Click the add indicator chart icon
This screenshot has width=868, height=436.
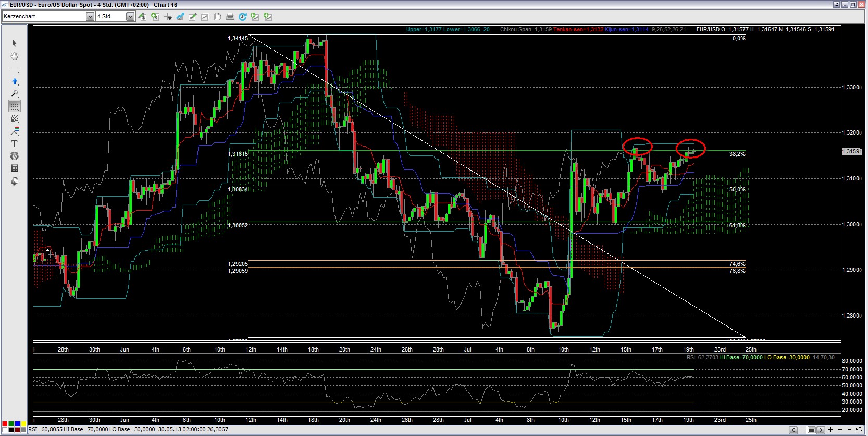pos(180,17)
